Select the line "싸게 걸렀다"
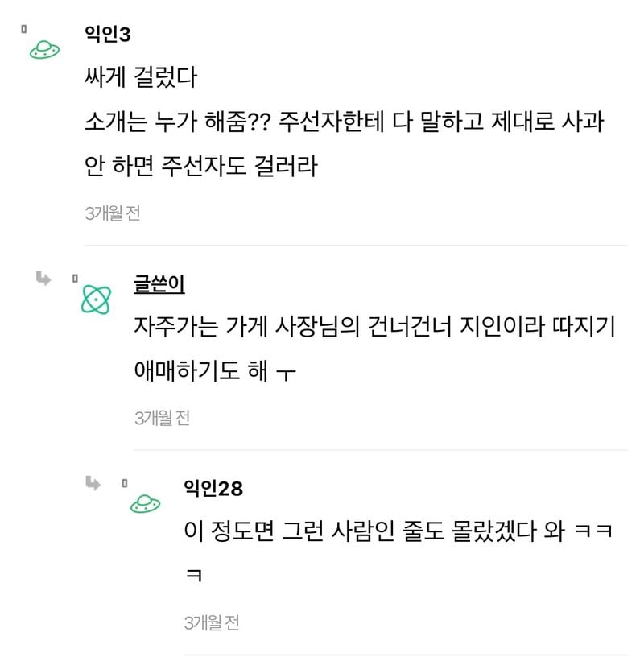Viewport: 644px width, 657px height. click(140, 78)
